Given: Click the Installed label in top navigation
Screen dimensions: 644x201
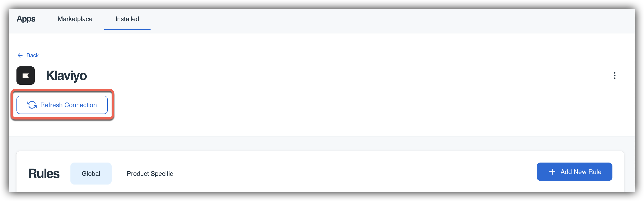Looking at the screenshot, I should (x=127, y=19).
